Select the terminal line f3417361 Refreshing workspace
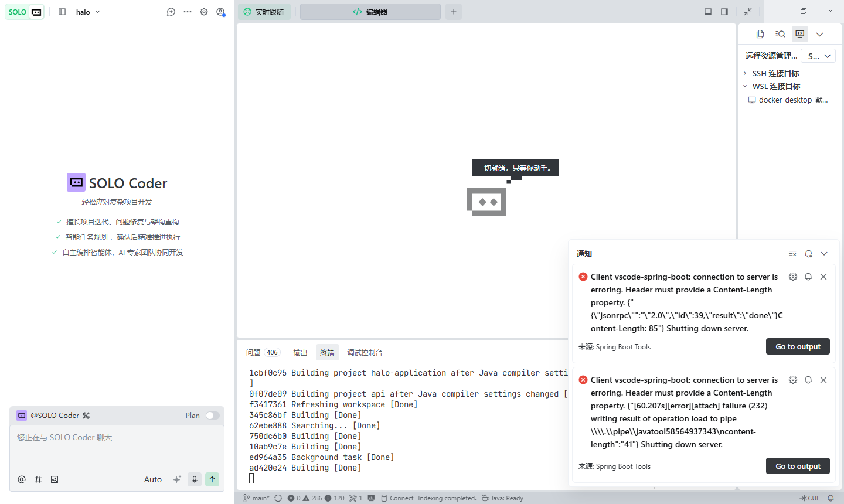Image resolution: width=844 pixels, height=504 pixels. click(x=333, y=404)
